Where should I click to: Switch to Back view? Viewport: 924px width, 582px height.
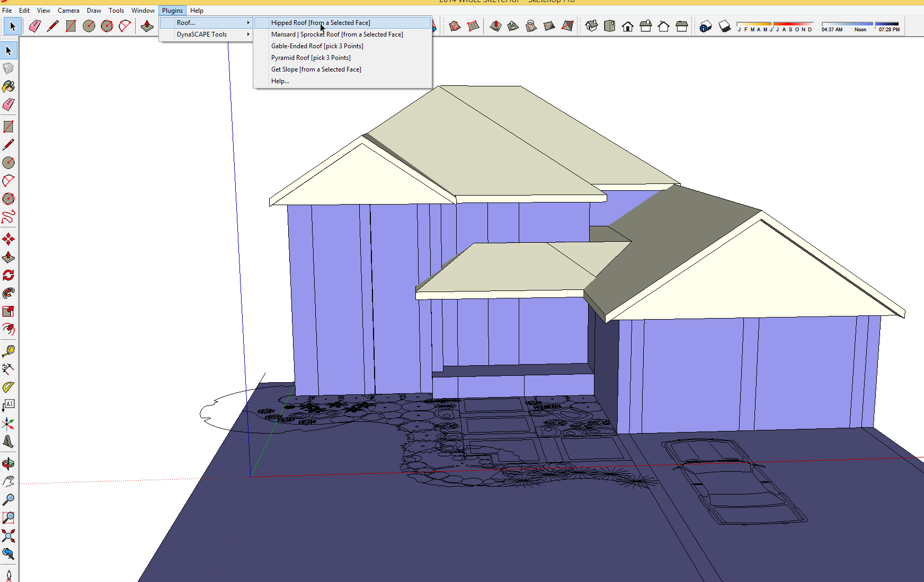[x=664, y=26]
